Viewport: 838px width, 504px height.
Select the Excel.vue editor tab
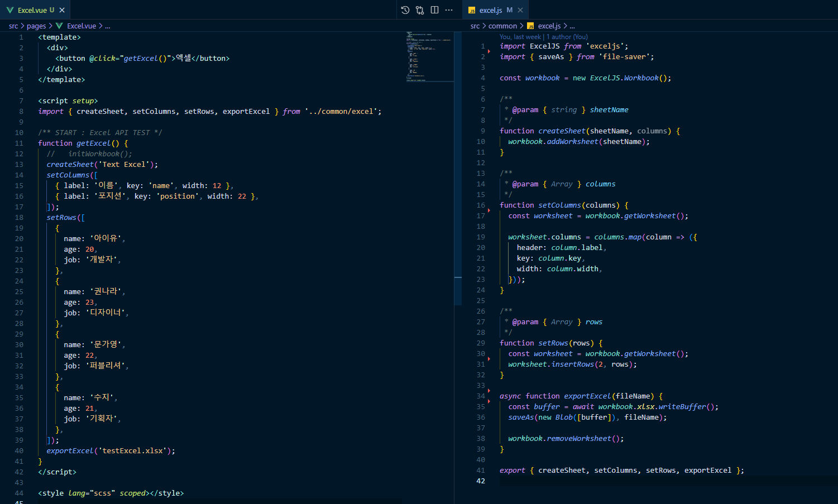click(35, 10)
